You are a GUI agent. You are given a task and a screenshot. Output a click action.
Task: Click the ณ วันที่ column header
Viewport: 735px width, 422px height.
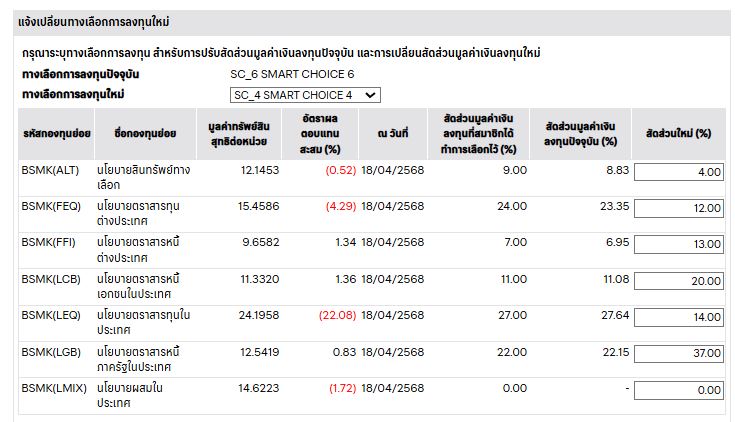(x=393, y=134)
